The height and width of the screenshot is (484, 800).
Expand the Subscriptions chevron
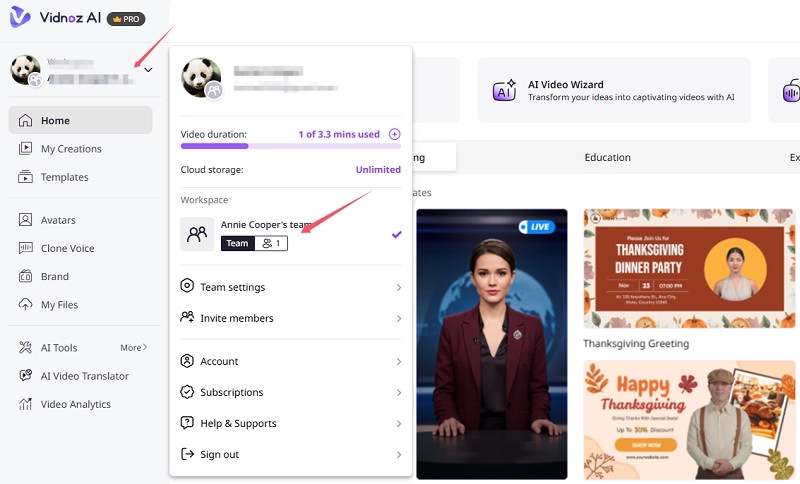tap(399, 393)
